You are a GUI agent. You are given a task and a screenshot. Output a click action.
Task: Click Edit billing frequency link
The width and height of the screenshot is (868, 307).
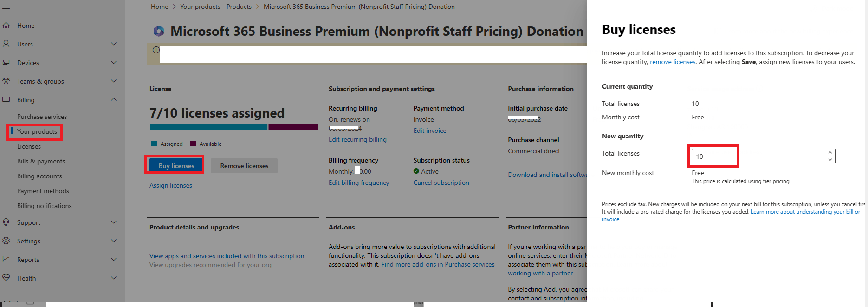point(359,183)
